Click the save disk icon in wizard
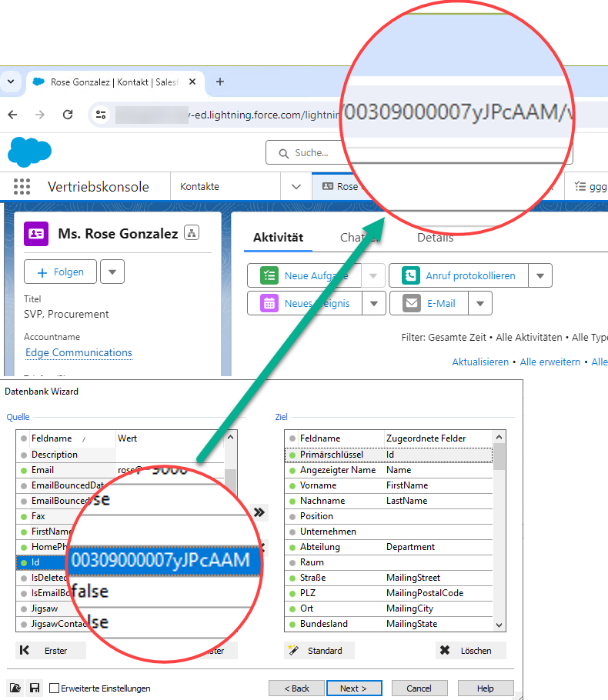The image size is (608, 700). coord(35,688)
